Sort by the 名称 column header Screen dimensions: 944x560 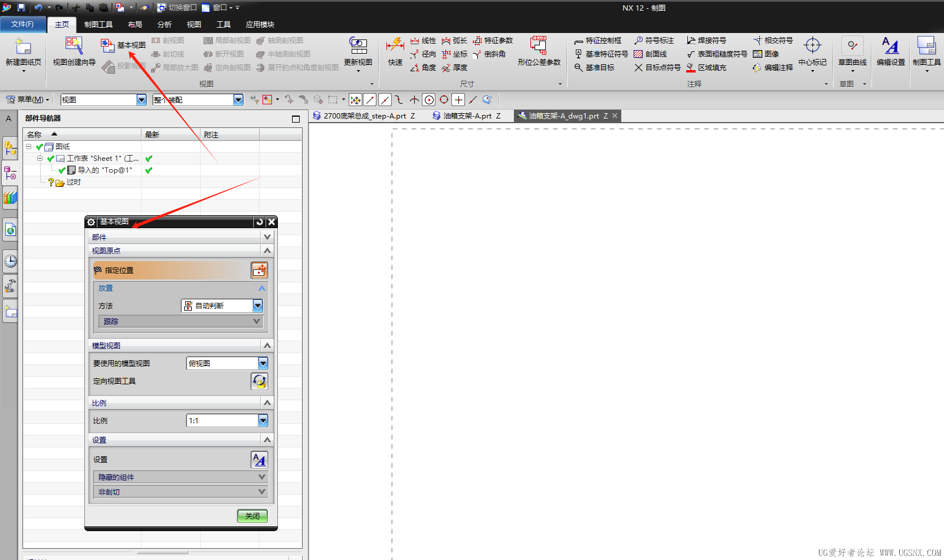click(x=82, y=134)
